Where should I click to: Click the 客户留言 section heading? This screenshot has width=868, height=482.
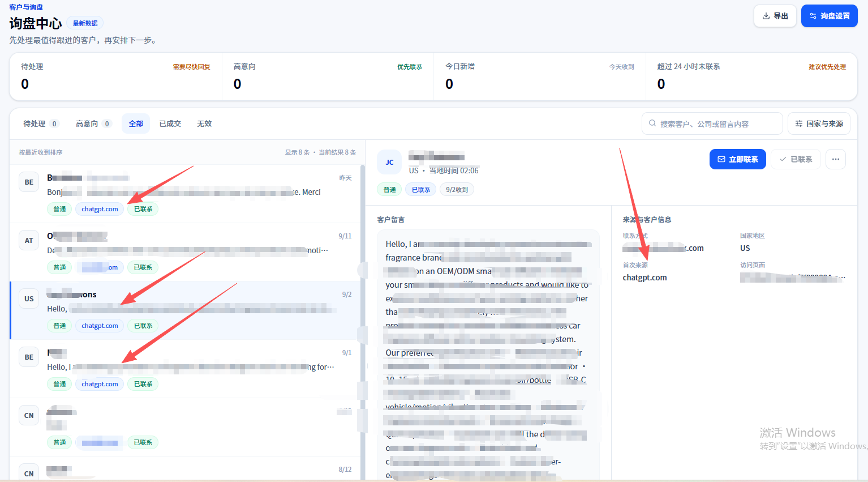click(391, 220)
